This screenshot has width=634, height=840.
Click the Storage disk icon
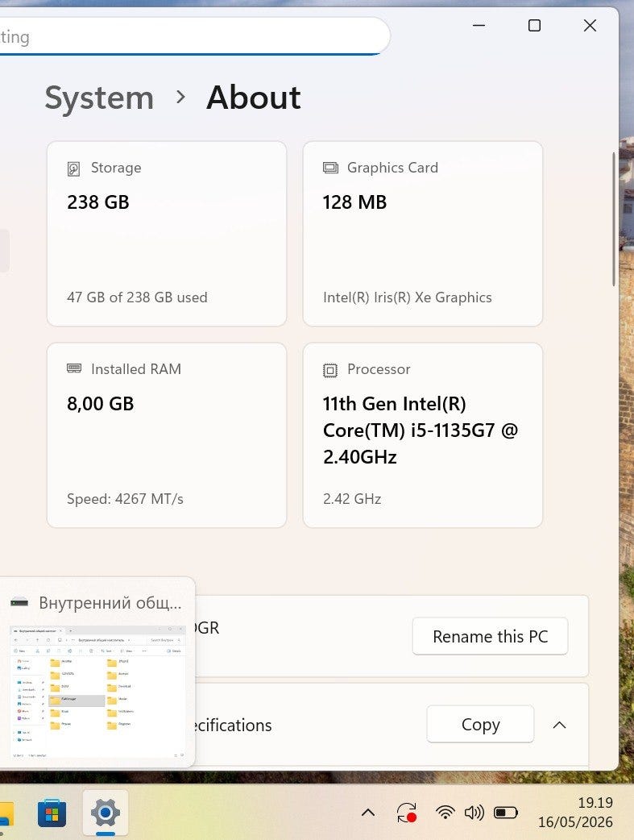pos(73,168)
